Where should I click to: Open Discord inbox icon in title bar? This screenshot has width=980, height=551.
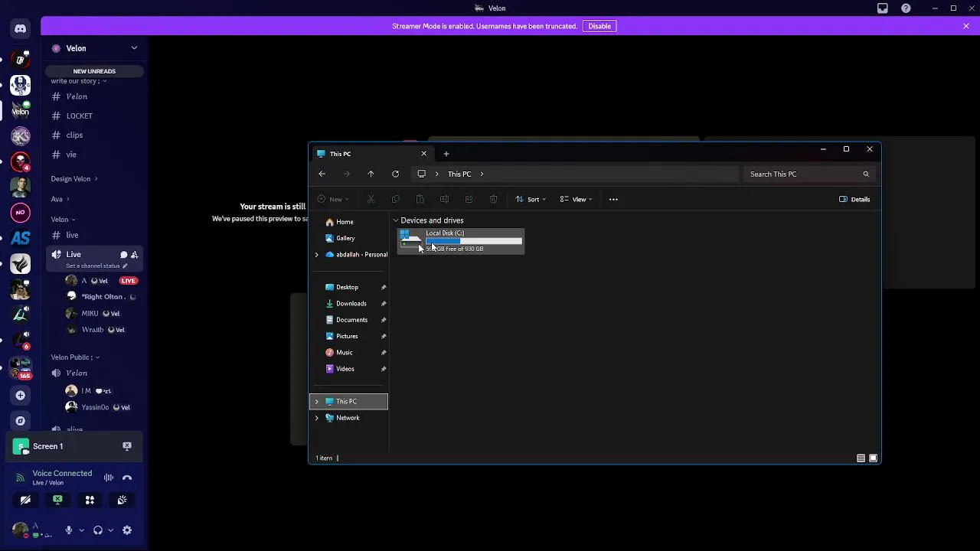(x=883, y=8)
